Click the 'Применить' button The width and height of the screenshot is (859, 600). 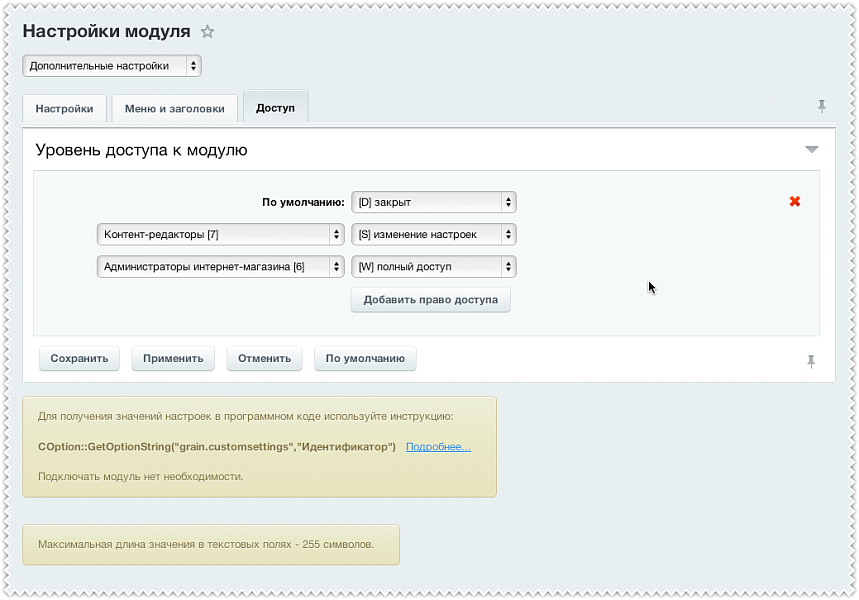point(173,358)
